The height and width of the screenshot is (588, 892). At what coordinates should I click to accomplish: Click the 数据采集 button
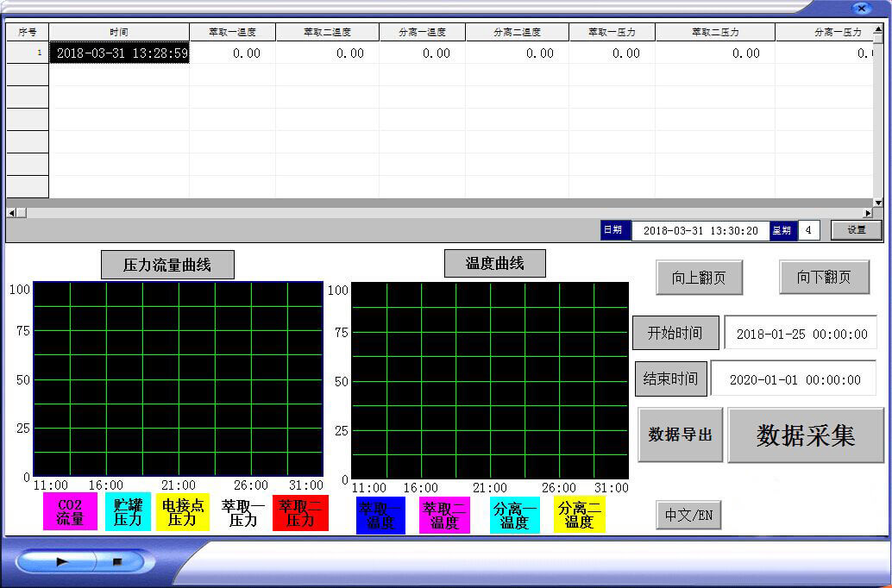click(806, 435)
